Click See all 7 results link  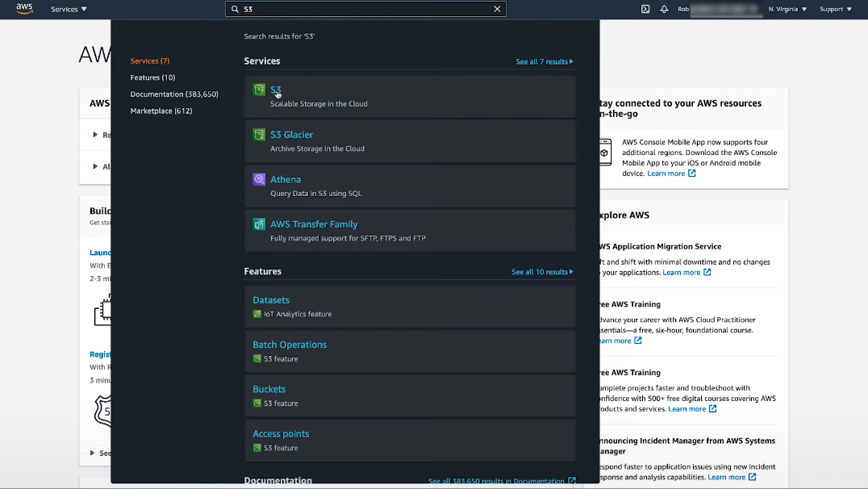point(545,61)
